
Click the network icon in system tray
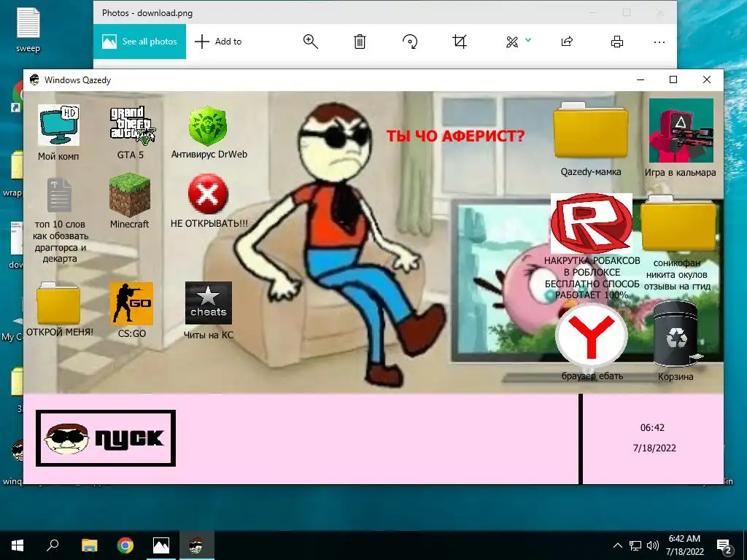pyautogui.click(x=635, y=545)
